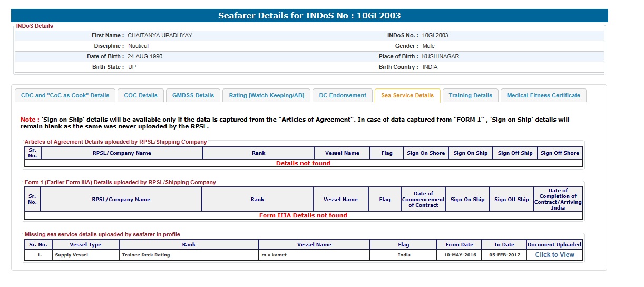The height and width of the screenshot is (287, 644).
Task: Open the CDC and "CoC as Cook" Details tab
Action: pyautogui.click(x=65, y=95)
